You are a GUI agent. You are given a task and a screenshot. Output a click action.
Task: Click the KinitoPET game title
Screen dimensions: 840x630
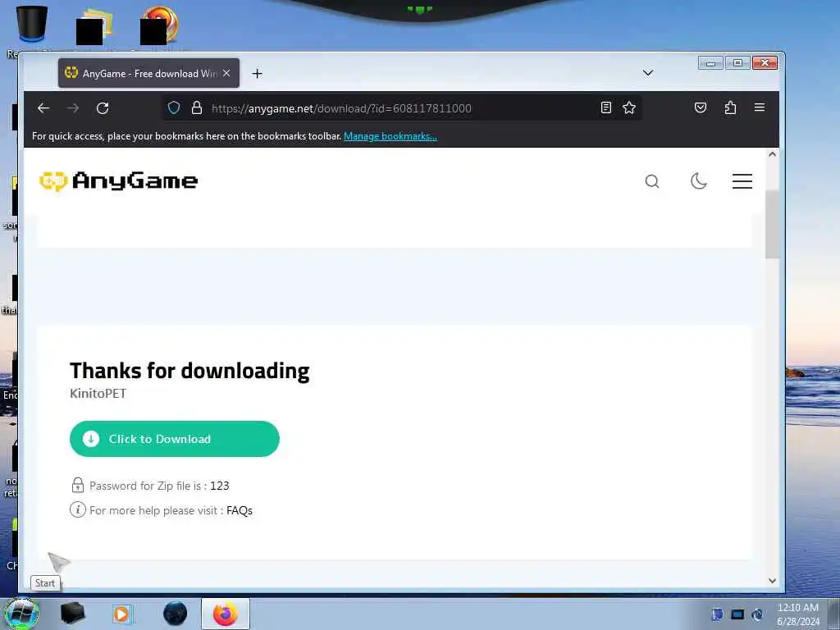click(98, 393)
